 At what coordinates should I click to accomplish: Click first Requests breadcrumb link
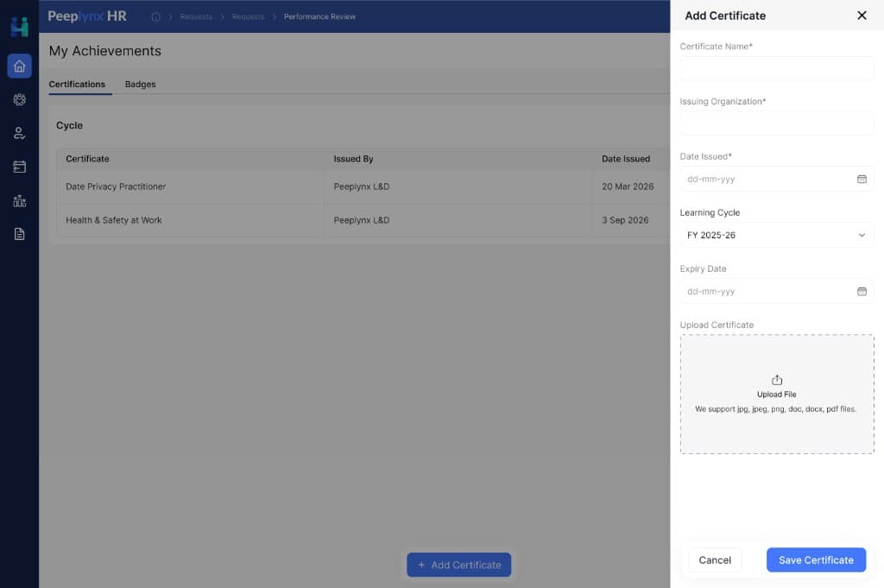point(196,17)
